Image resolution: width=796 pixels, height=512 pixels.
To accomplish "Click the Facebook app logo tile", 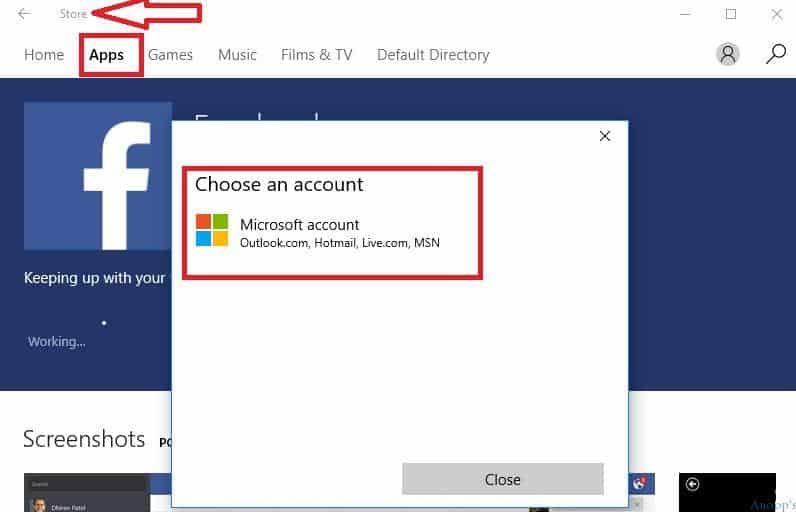I will [x=97, y=176].
